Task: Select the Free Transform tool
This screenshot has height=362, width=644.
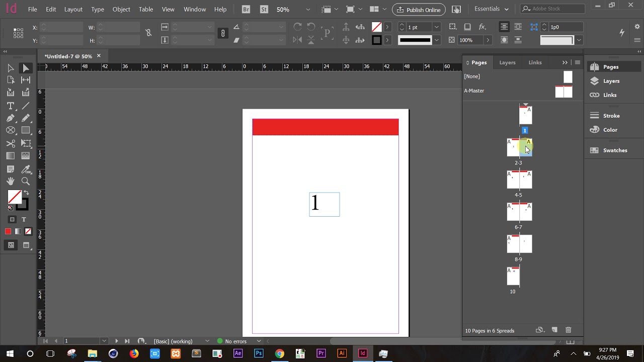Action: click(26, 143)
